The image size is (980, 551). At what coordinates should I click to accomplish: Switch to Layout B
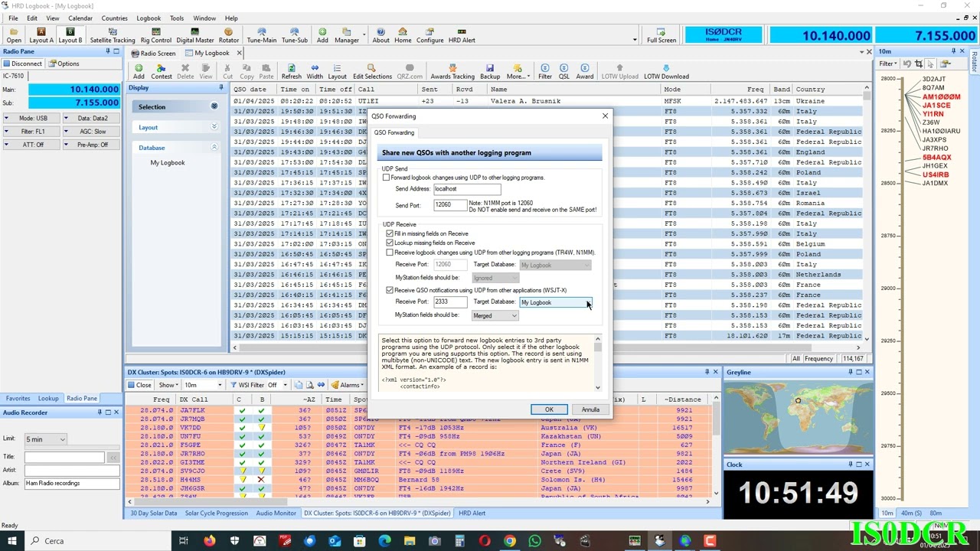coord(70,35)
